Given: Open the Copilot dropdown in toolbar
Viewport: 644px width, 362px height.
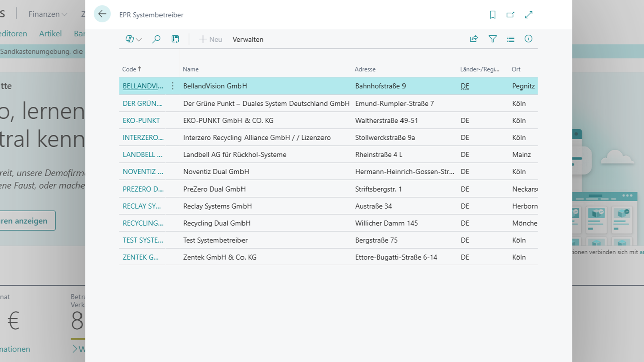Looking at the screenshot, I should 133,39.
